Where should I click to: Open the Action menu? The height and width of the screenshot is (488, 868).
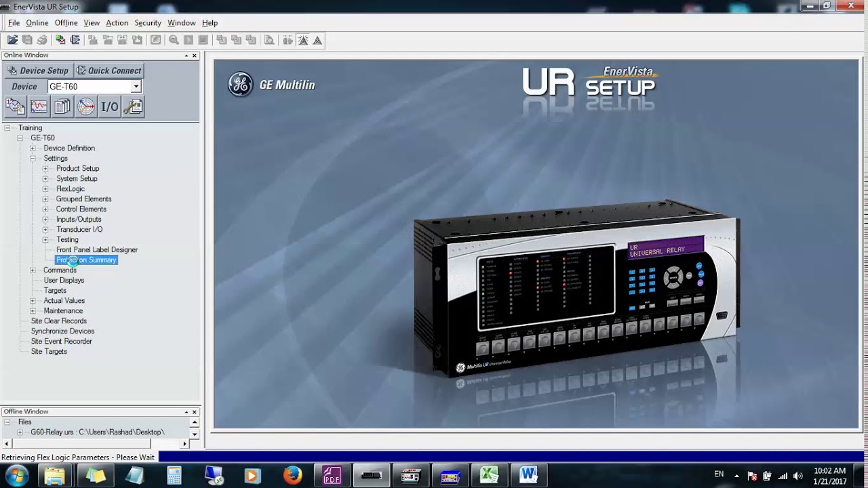click(117, 23)
